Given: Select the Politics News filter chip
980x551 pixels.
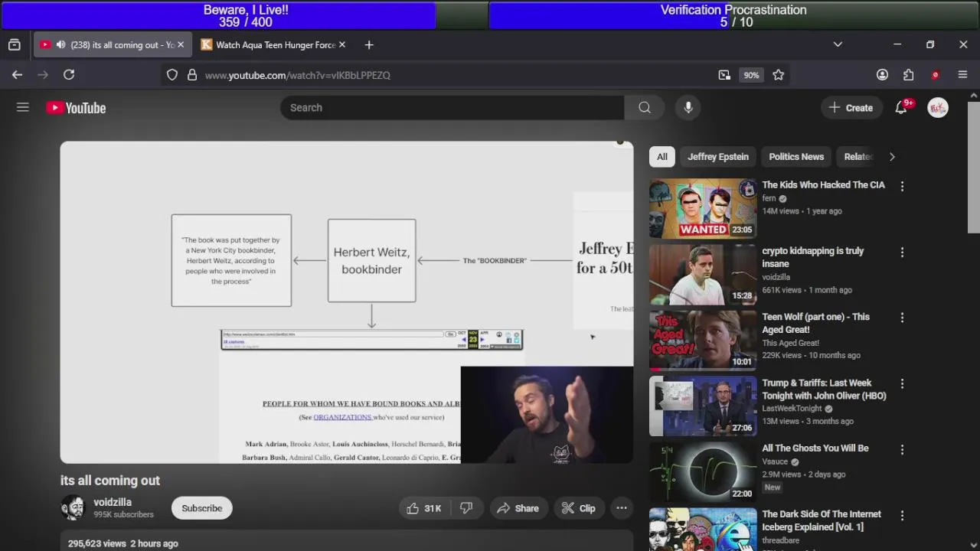Looking at the screenshot, I should click(796, 157).
